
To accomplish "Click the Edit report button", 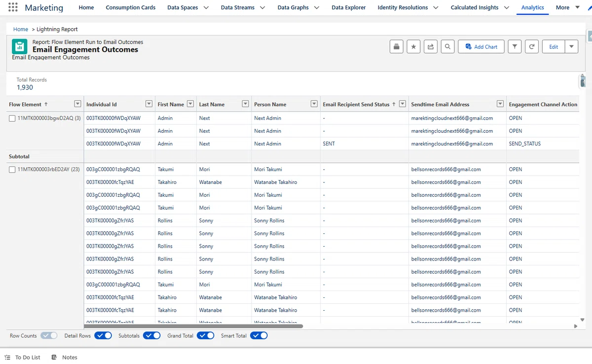I will [554, 47].
